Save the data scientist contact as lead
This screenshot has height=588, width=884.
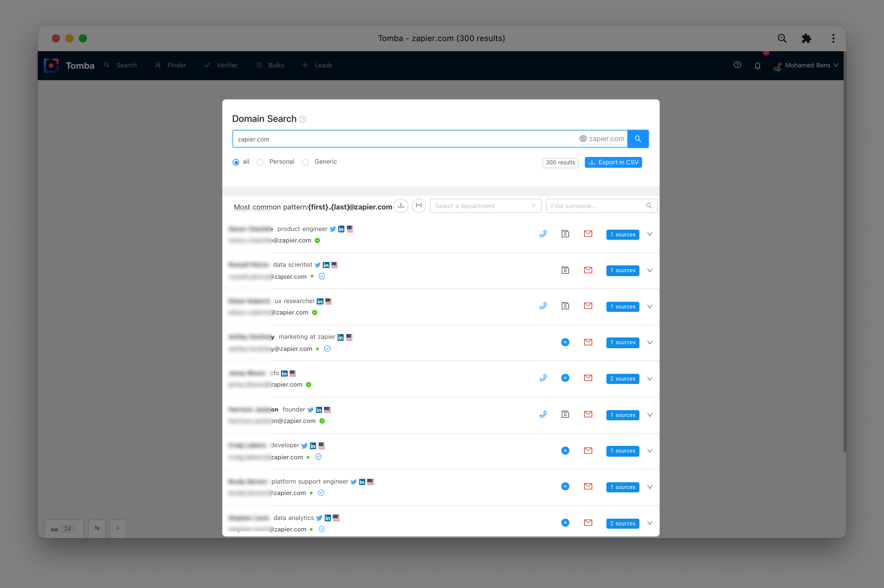(x=565, y=270)
